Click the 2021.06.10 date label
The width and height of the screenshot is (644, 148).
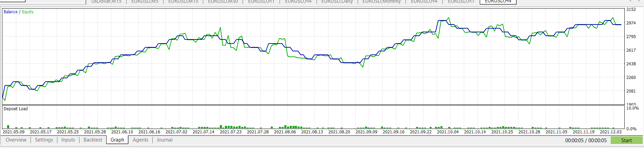[122, 132]
